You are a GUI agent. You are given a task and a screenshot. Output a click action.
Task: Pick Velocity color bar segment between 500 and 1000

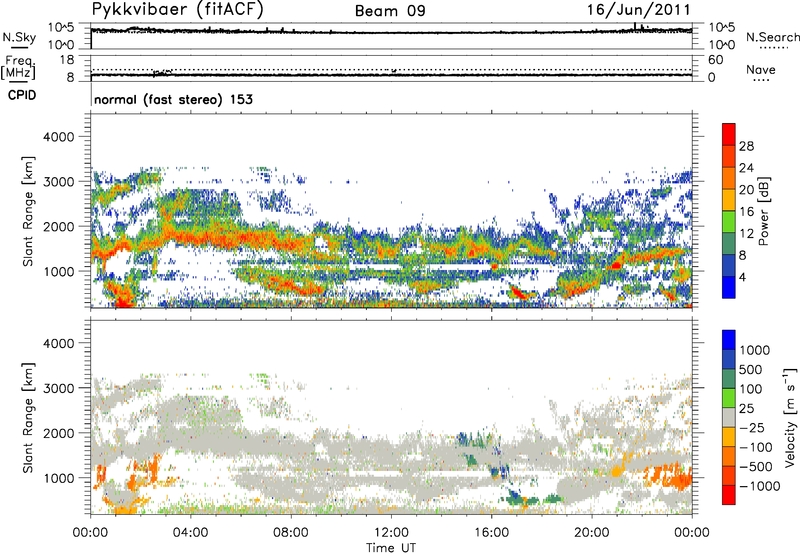click(729, 360)
